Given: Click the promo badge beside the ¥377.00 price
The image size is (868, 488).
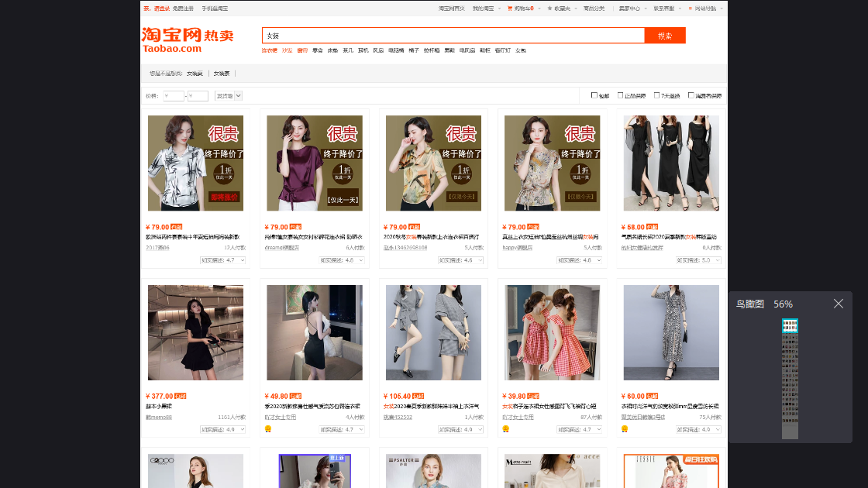Looking at the screenshot, I should point(180,395).
